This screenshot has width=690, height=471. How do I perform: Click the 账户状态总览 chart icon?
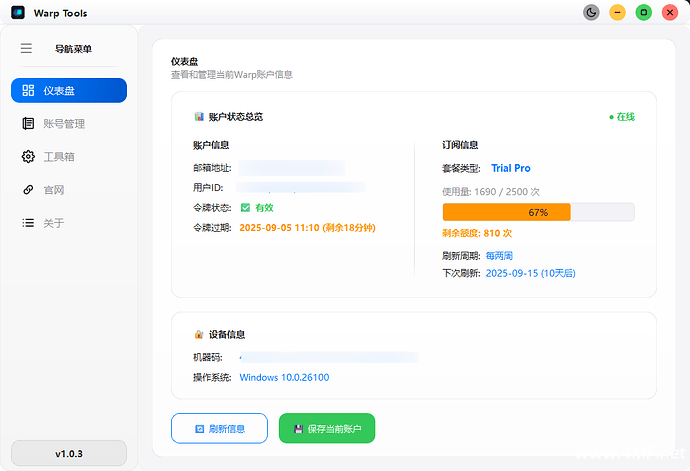199,117
